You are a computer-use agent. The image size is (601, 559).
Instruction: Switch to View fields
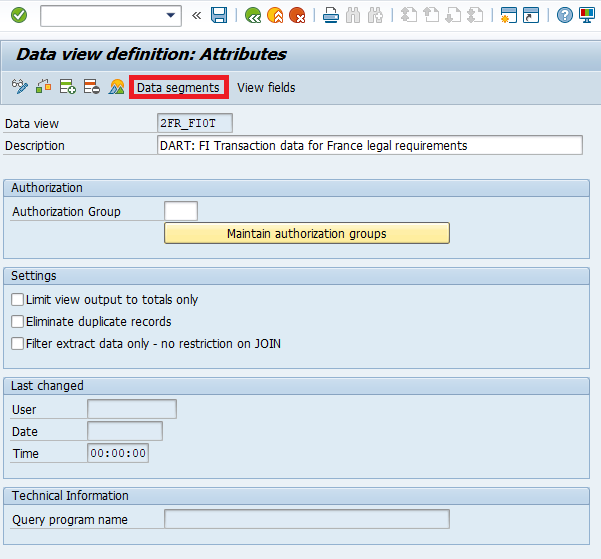pyautogui.click(x=266, y=88)
